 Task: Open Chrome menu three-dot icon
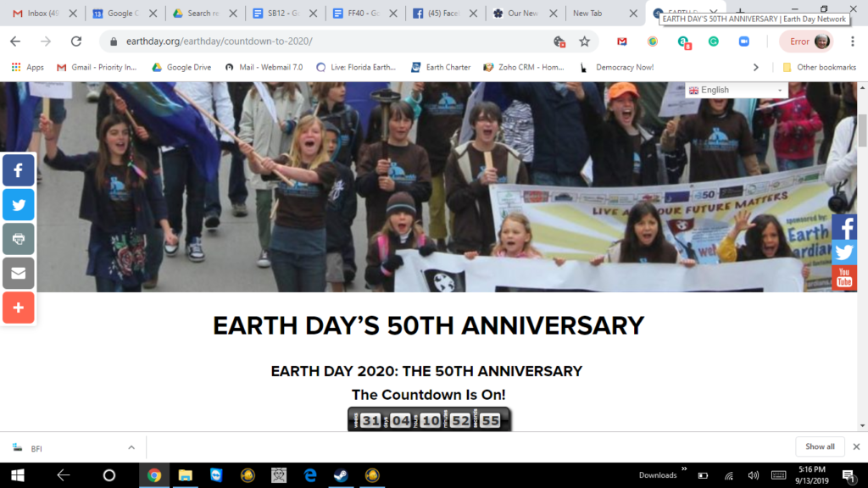click(853, 42)
